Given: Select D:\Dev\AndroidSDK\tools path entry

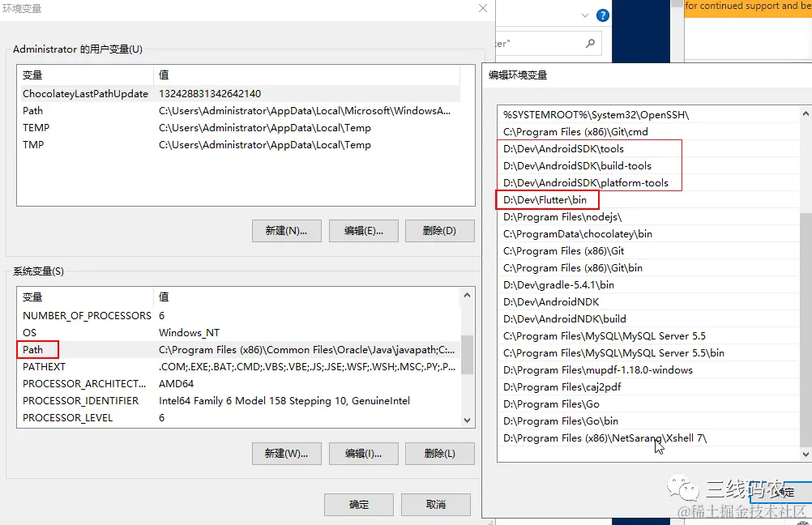Looking at the screenshot, I should (648, 149).
